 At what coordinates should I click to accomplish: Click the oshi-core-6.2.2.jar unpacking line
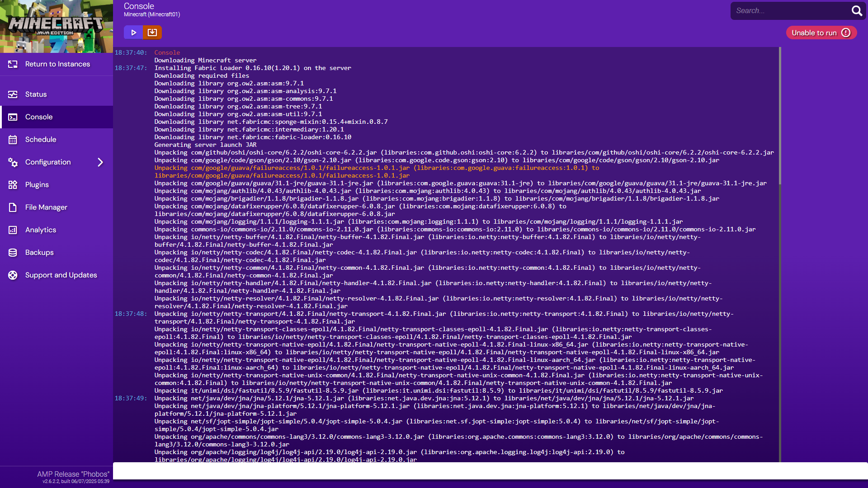click(464, 152)
